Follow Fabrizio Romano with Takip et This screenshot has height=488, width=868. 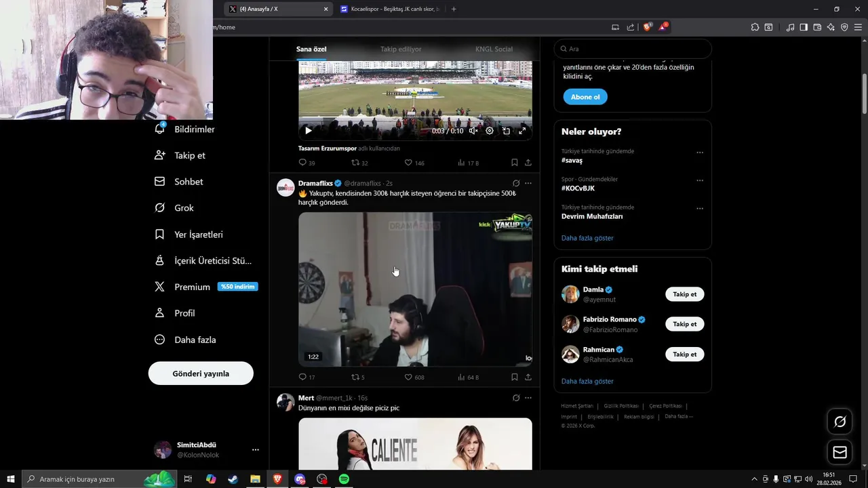[x=685, y=324]
